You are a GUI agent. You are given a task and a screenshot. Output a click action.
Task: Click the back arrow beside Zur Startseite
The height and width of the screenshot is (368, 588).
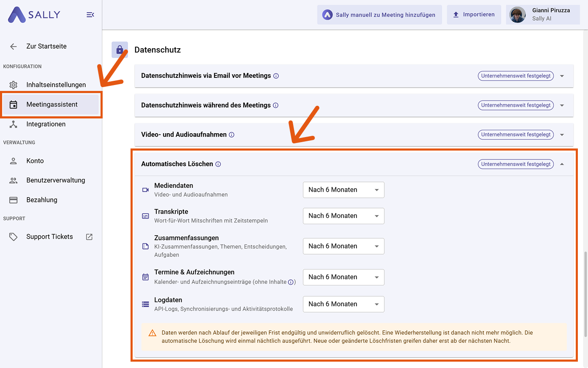click(14, 47)
